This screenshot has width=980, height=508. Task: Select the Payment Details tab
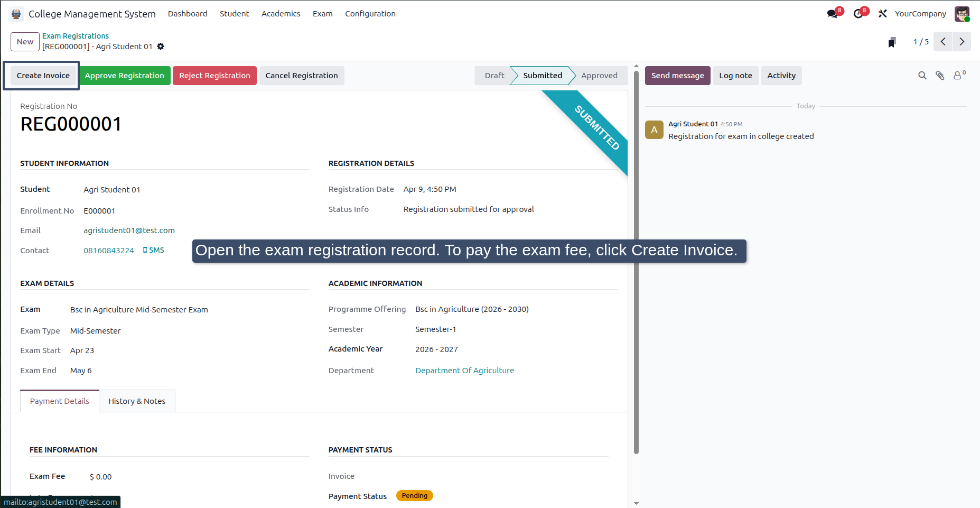[x=60, y=401]
